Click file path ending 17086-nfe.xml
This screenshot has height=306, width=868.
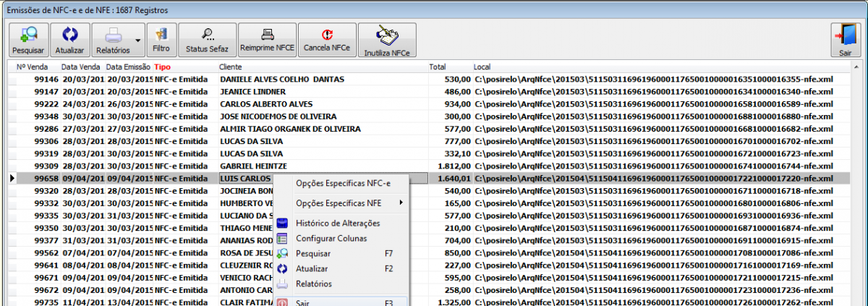[x=654, y=253]
